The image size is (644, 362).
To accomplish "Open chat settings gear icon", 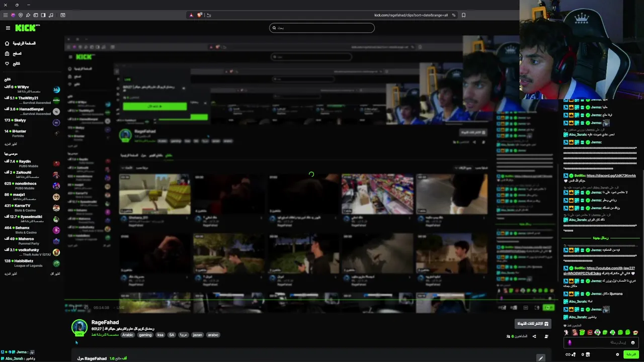I will click(x=618, y=354).
